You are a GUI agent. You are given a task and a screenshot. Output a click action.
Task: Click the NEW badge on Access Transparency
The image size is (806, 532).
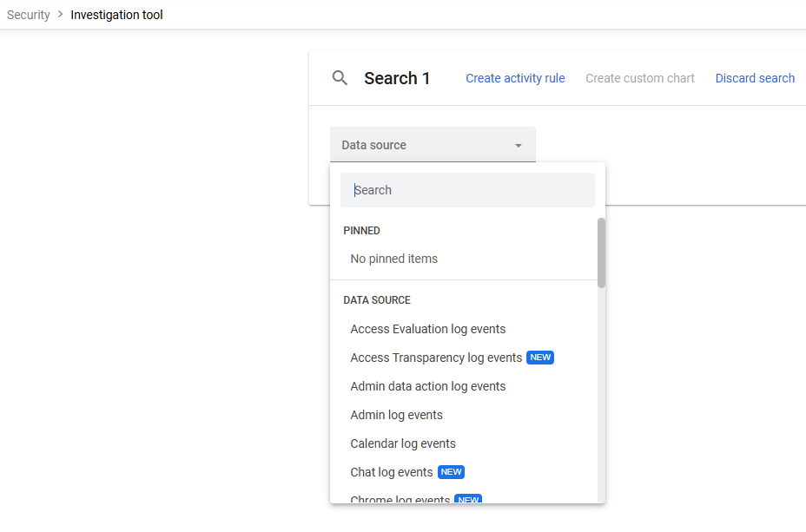pos(540,358)
